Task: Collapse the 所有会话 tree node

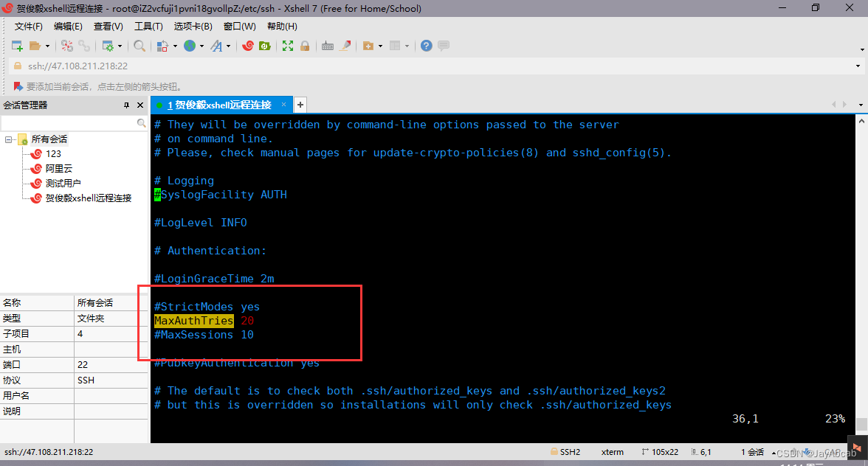Action: point(8,139)
